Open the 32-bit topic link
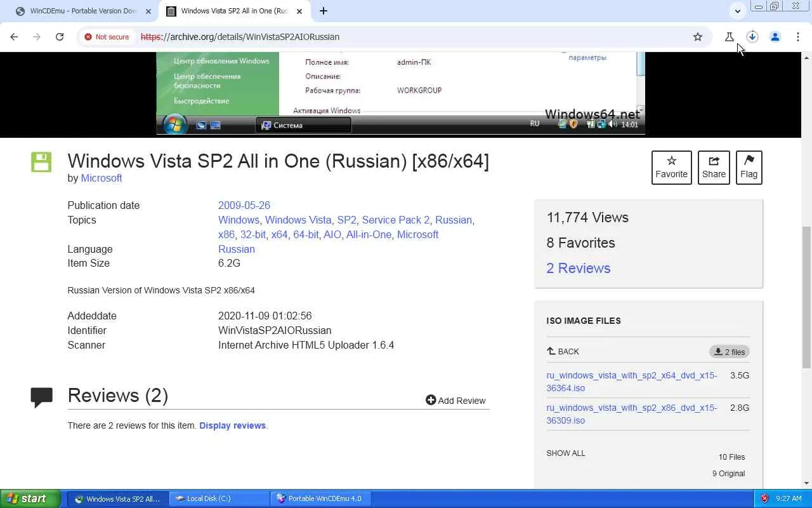812x508 pixels. (x=252, y=234)
